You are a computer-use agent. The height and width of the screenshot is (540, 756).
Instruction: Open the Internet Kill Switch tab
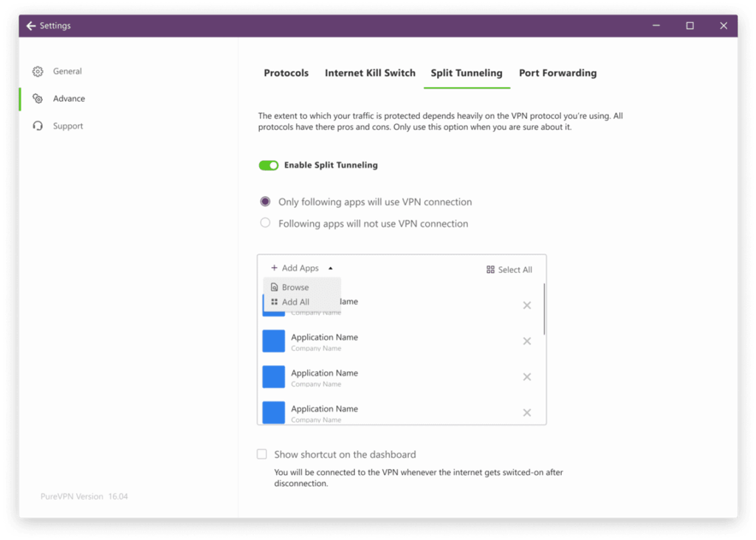coord(370,73)
